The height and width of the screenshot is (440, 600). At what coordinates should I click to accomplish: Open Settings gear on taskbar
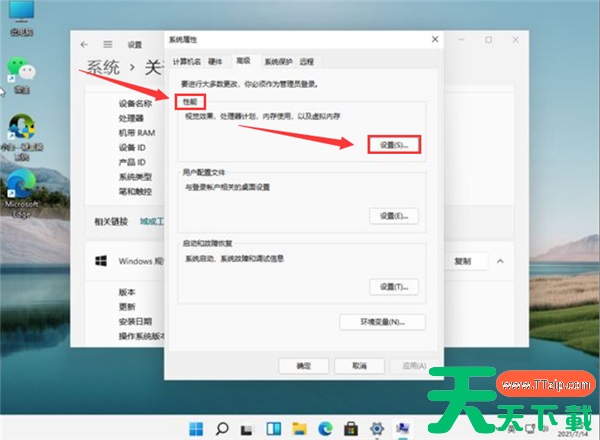pos(377,429)
